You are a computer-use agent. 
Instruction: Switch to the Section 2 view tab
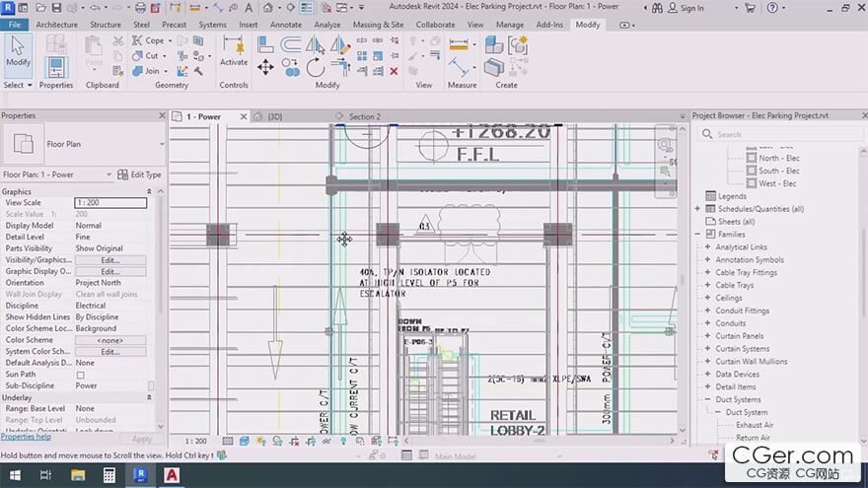pyautogui.click(x=364, y=116)
